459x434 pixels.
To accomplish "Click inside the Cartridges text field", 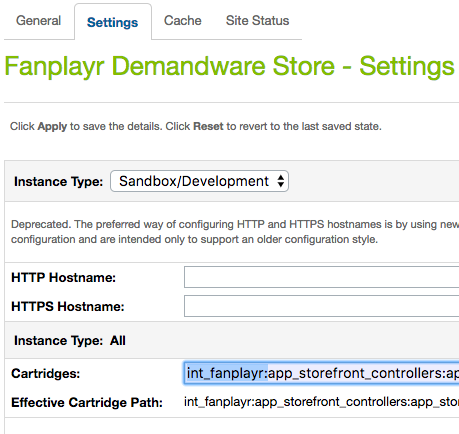I will (x=321, y=373).
